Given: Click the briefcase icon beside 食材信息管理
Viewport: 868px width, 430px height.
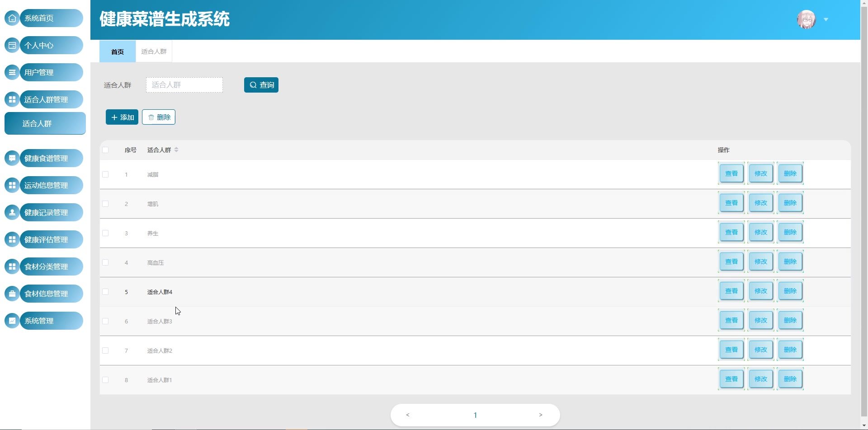Looking at the screenshot, I should (12, 294).
